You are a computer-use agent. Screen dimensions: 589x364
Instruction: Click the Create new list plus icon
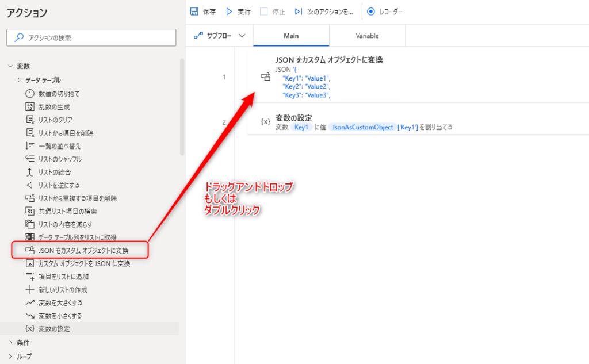tap(30, 290)
